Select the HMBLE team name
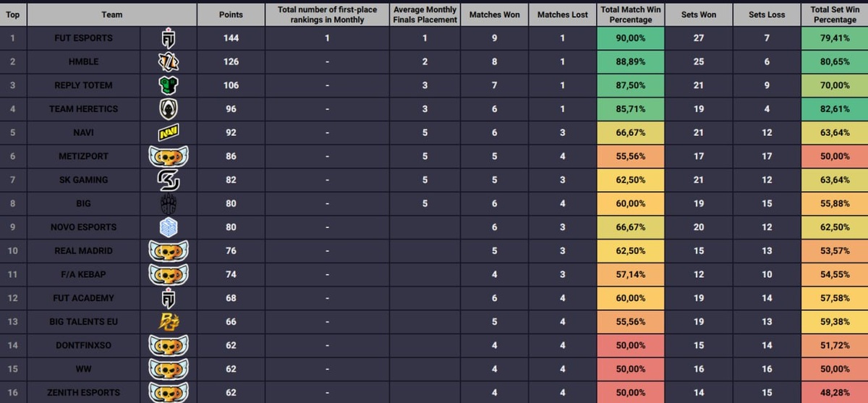 pos(83,61)
